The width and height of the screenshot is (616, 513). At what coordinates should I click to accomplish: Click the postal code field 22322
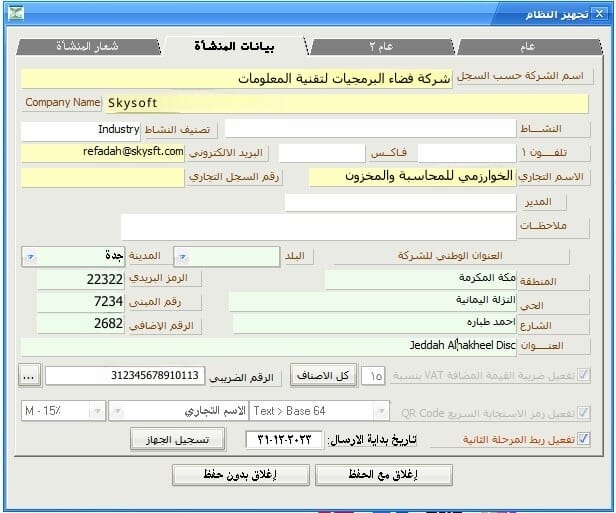point(81,279)
